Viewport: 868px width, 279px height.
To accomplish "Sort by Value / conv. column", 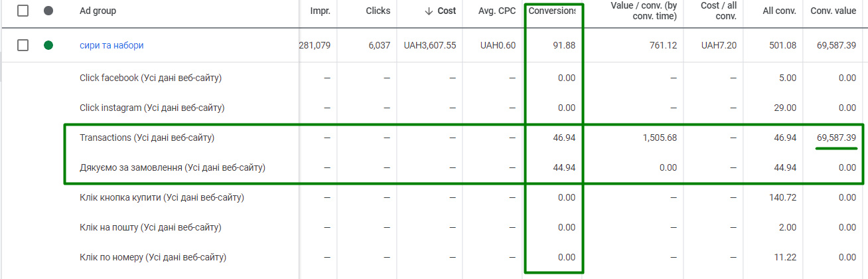I will coord(643,11).
